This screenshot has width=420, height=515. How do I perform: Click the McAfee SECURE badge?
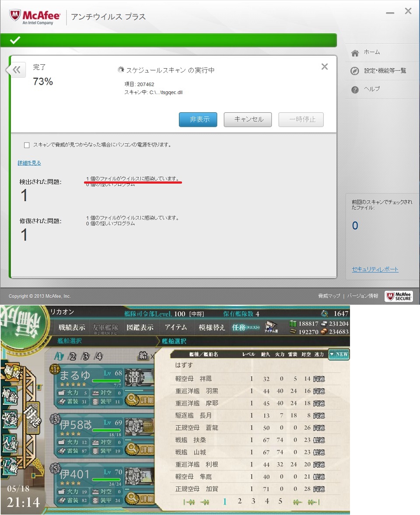pyautogui.click(x=399, y=296)
